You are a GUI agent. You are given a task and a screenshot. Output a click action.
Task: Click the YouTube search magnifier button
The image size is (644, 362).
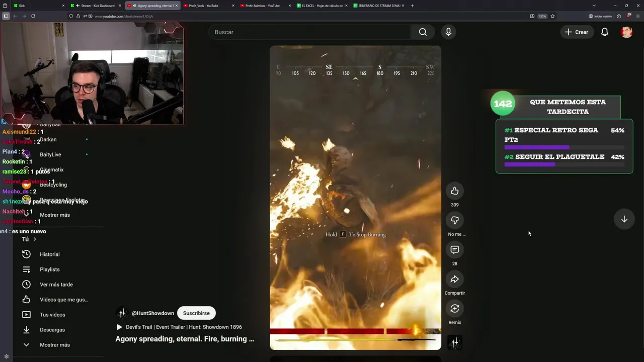coord(423,32)
